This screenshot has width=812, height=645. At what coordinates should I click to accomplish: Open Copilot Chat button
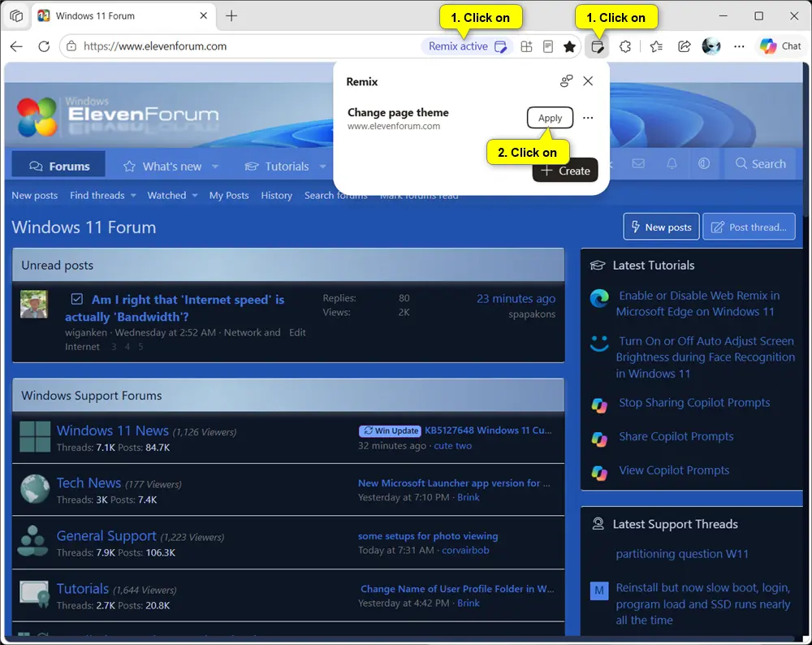pos(780,46)
